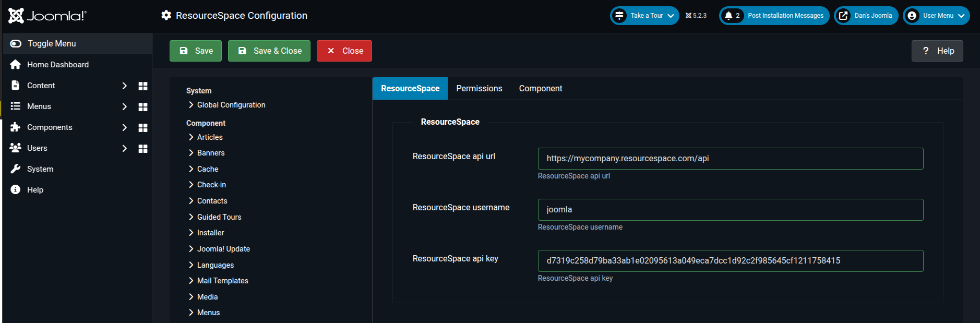
Task: Toggle the sidebar with Toggle Menu
Action: (x=78, y=44)
